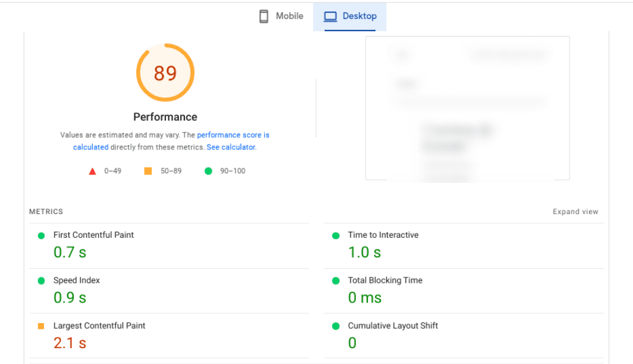This screenshot has height=364, width=633.
Task: Click the performance score is calculated link
Action: [x=233, y=135]
